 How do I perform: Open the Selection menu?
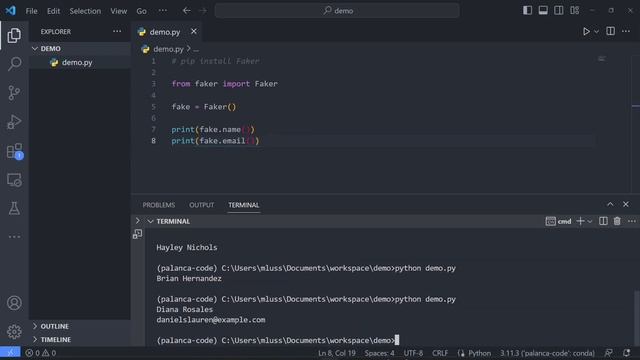pyautogui.click(x=85, y=11)
